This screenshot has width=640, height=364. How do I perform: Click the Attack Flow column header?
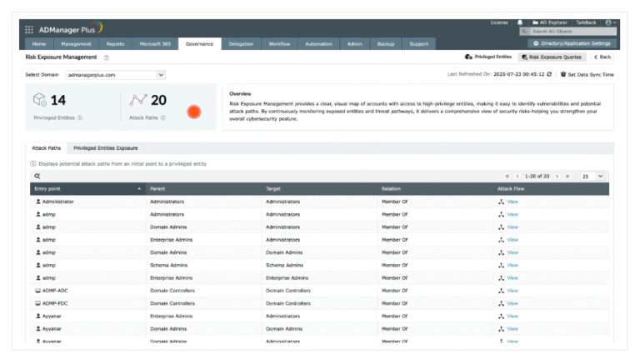click(x=552, y=188)
